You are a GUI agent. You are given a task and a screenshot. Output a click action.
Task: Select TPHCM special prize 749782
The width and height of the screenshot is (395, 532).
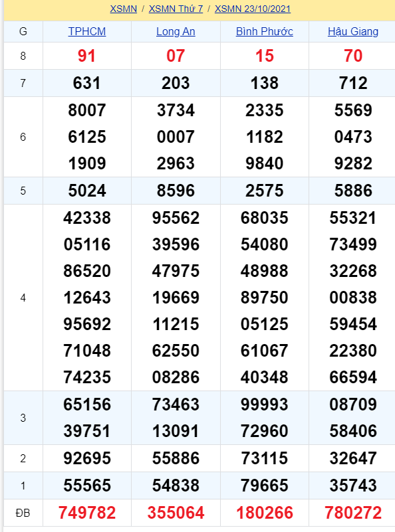87,512
